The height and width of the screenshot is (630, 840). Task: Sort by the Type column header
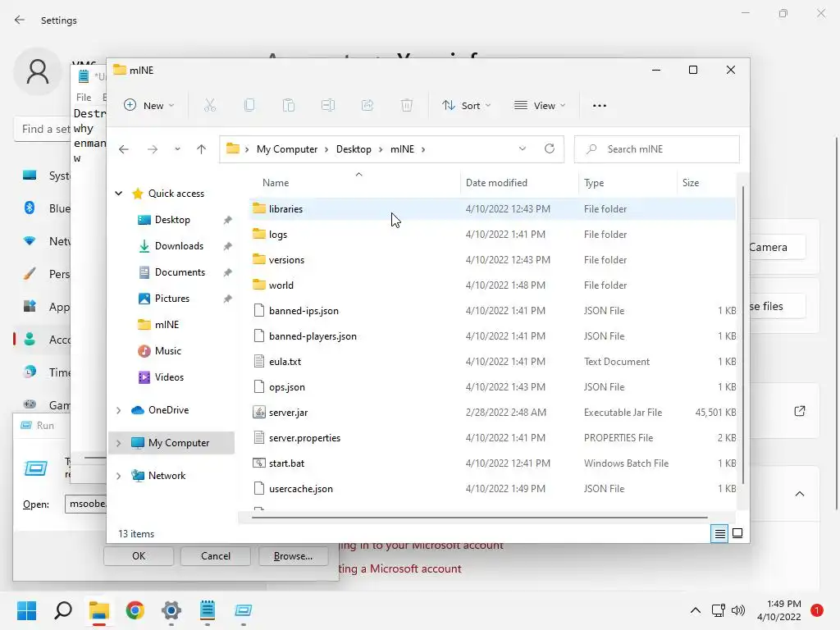628,183
